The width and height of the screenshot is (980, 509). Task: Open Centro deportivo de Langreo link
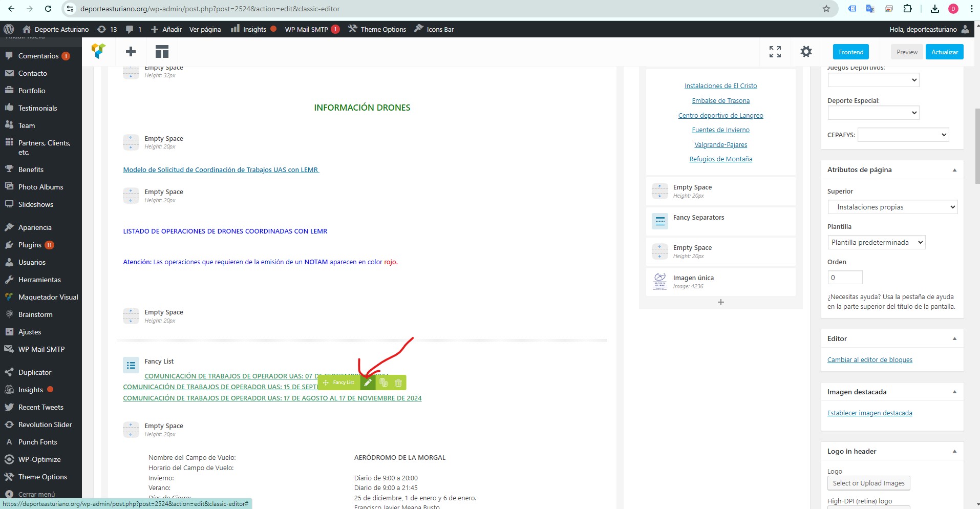(720, 115)
